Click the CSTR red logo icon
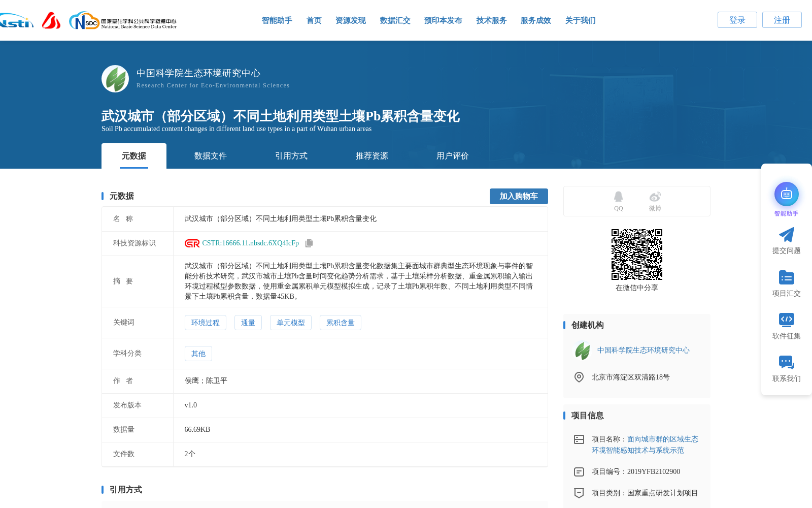This screenshot has height=508, width=812. click(x=192, y=243)
